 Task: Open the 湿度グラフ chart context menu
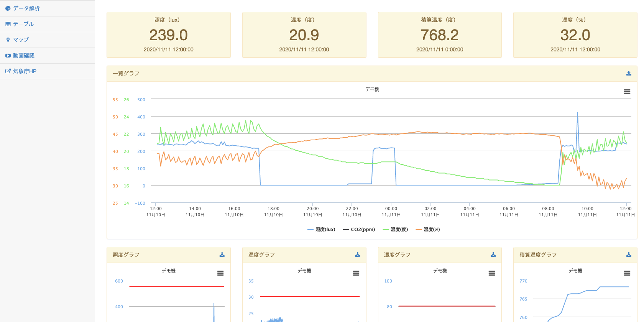(x=492, y=273)
